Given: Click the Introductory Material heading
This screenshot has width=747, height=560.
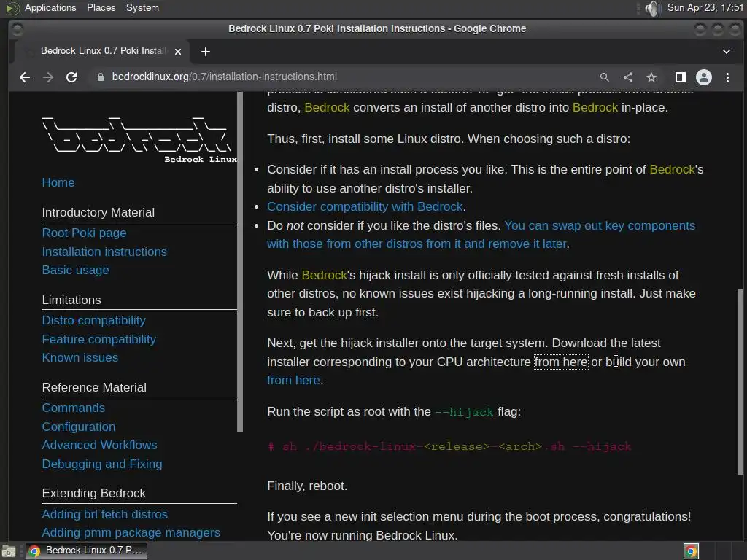Looking at the screenshot, I should point(98,212).
